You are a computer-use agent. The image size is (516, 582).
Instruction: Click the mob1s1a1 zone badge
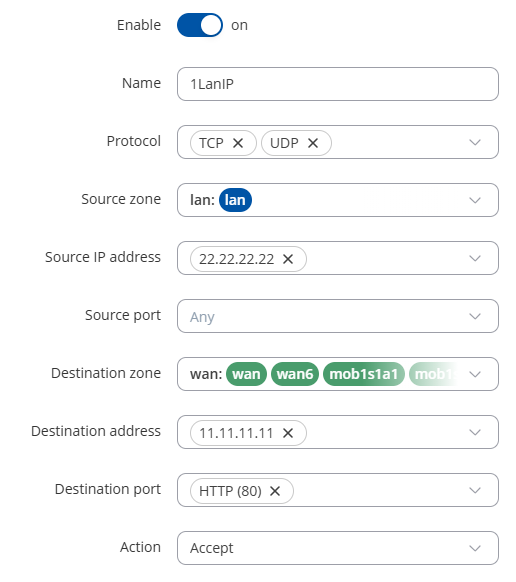(364, 374)
